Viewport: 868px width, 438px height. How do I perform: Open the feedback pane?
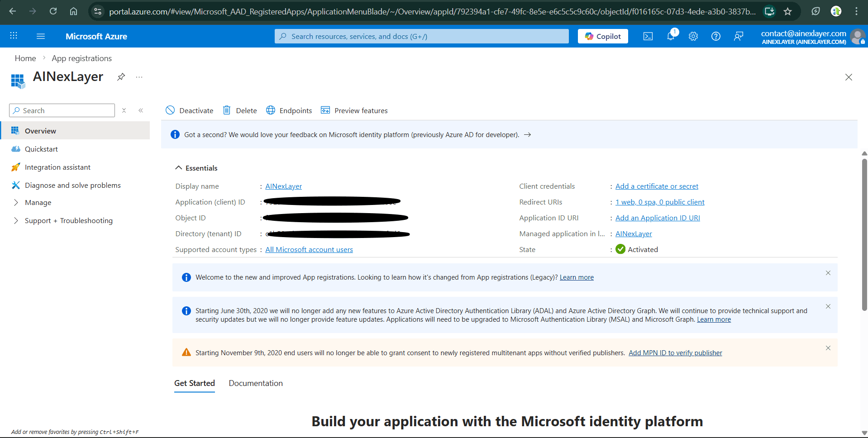coord(739,36)
